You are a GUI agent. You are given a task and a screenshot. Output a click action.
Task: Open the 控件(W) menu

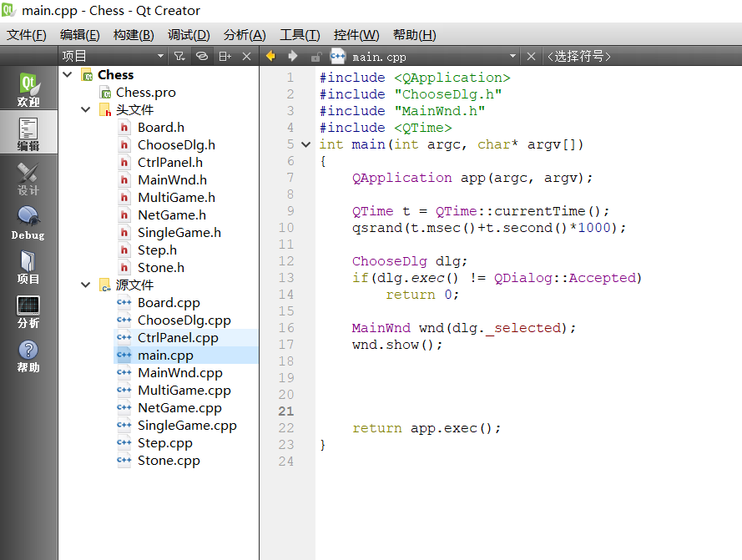tap(356, 35)
